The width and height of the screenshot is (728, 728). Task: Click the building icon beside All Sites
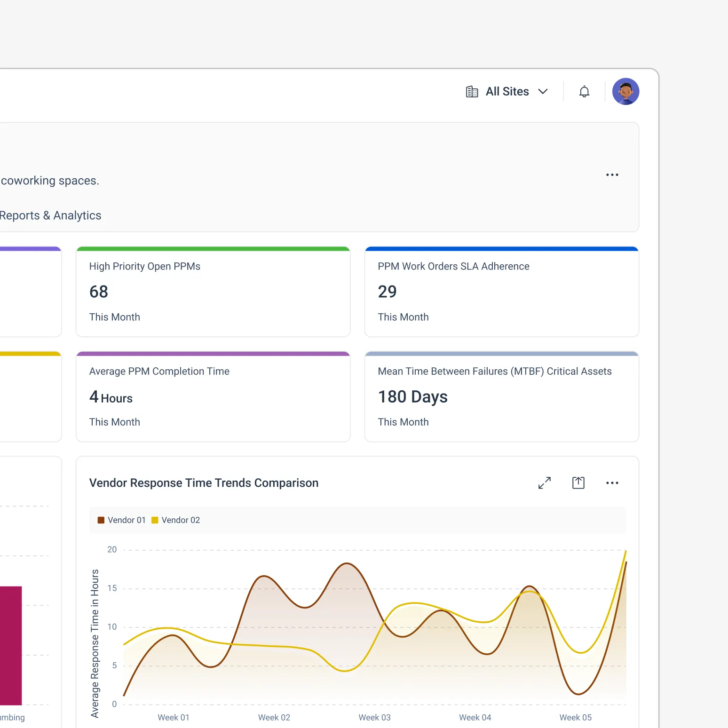(x=471, y=91)
